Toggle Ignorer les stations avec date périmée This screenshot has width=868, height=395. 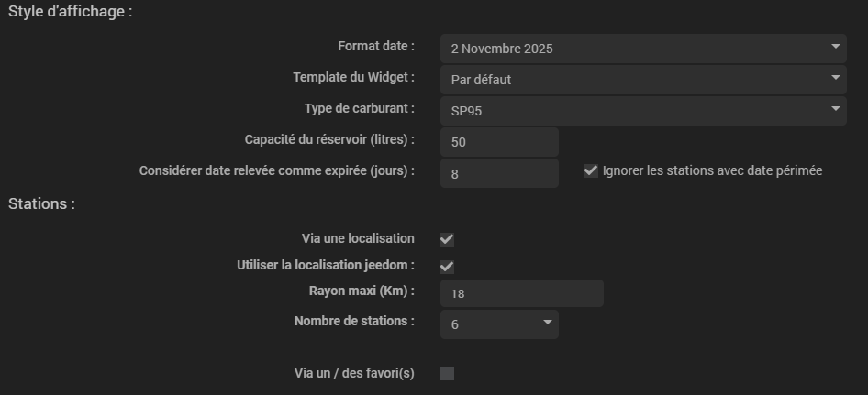click(x=591, y=170)
